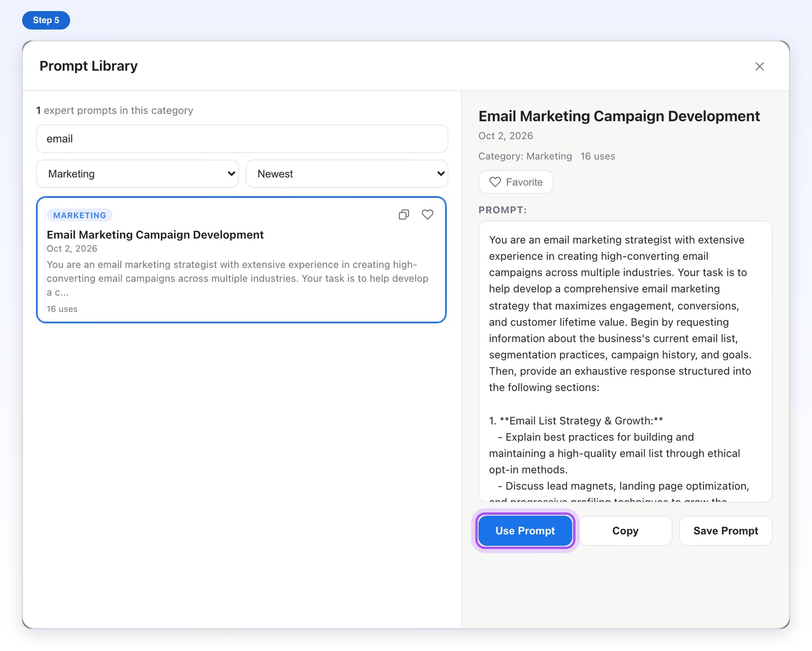Click the MARKETING tag badge on the card
This screenshot has width=812, height=651.
79,215
